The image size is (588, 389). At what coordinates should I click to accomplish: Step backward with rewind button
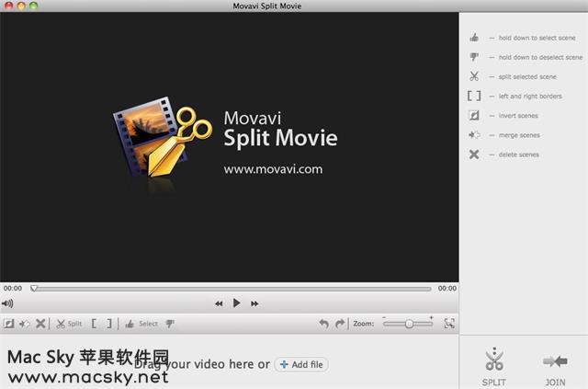pos(219,303)
